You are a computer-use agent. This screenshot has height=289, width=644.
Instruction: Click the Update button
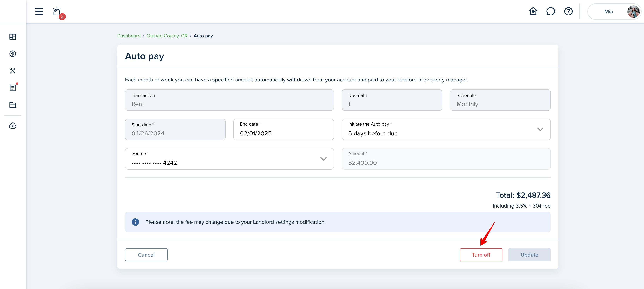[529, 255]
